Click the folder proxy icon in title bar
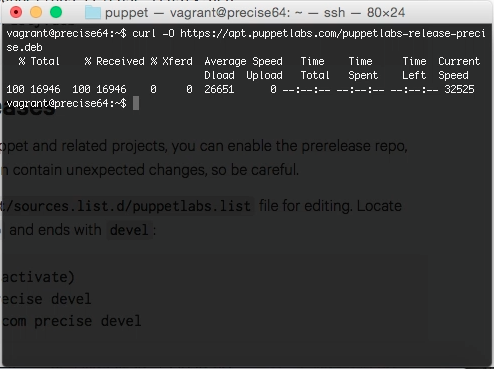 93,13
